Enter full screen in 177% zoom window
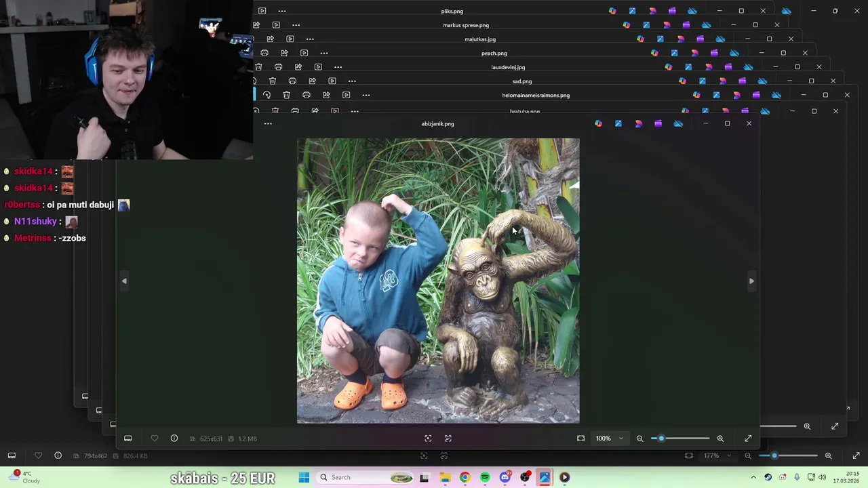 856,455
